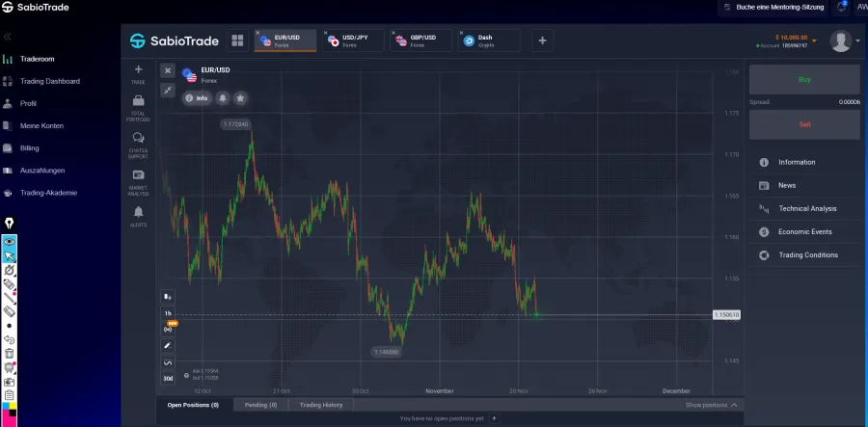Screen dimensions: 868x427
Task: Open Economic Events panel
Action: (x=804, y=231)
